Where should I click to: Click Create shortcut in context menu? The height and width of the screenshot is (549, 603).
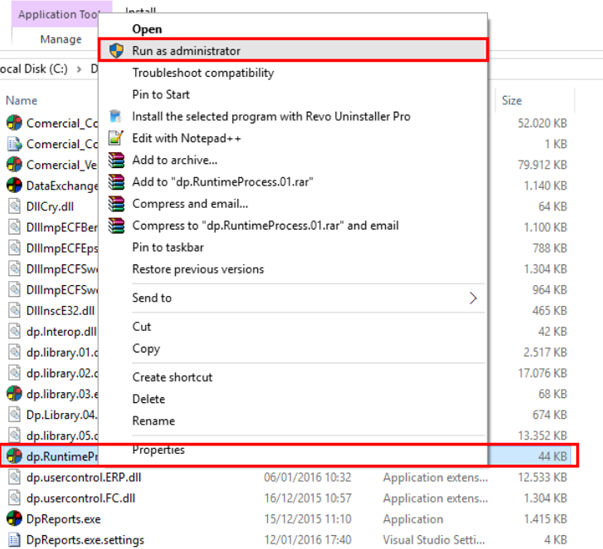pyautogui.click(x=172, y=377)
